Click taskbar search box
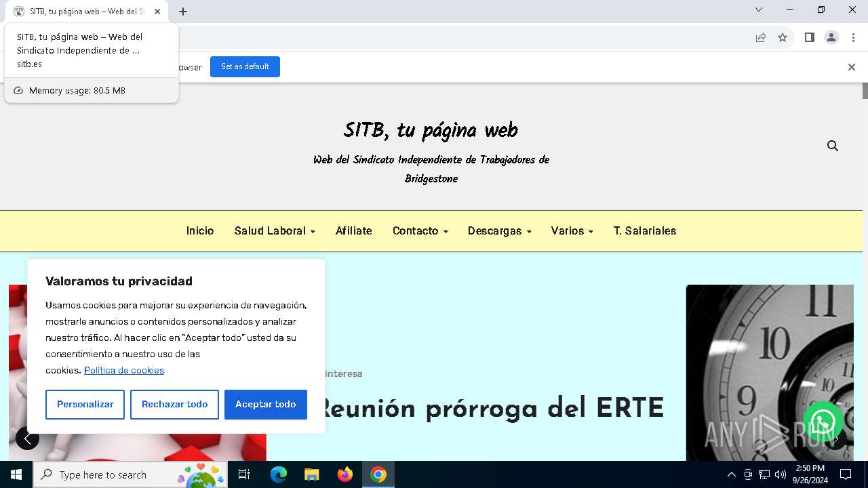This screenshot has width=868, height=488. 130,474
